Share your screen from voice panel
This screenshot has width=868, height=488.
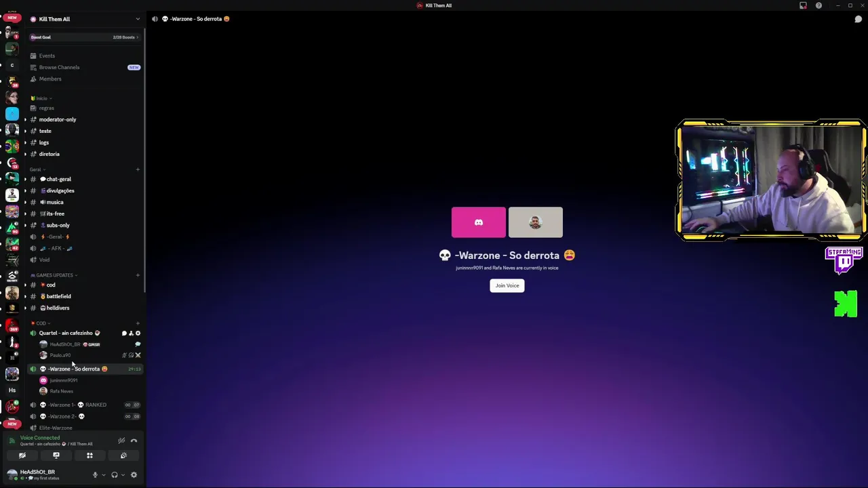[56, 455]
